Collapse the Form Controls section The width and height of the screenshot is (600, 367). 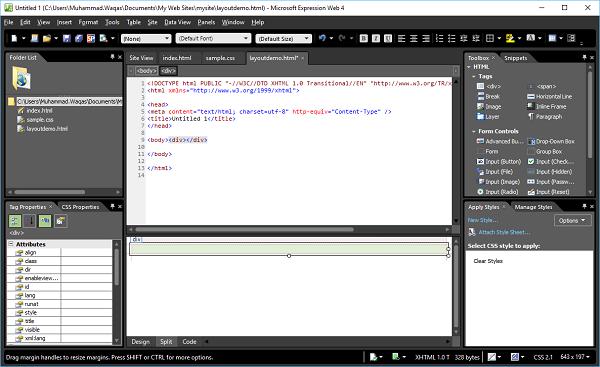(x=474, y=131)
